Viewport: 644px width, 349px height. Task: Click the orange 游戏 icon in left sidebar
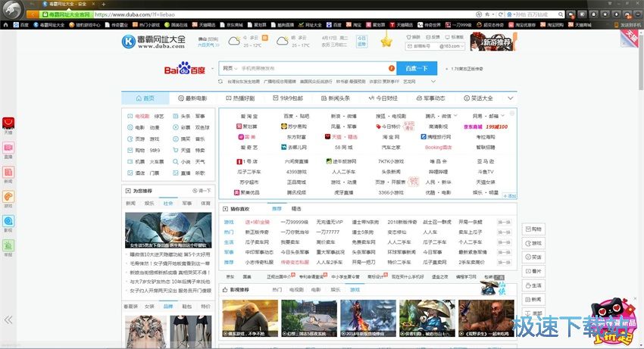coord(8,196)
